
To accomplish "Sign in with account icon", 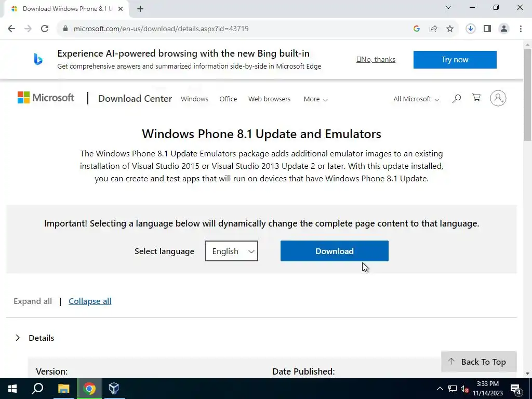I will [x=498, y=98].
